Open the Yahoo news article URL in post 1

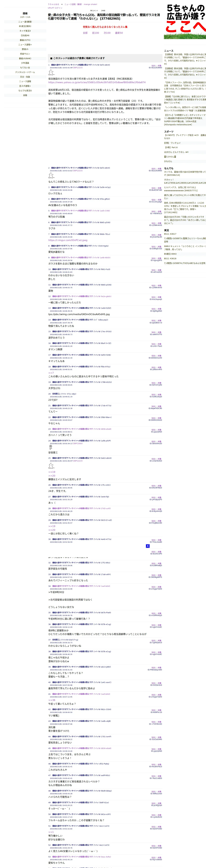click(97, 82)
